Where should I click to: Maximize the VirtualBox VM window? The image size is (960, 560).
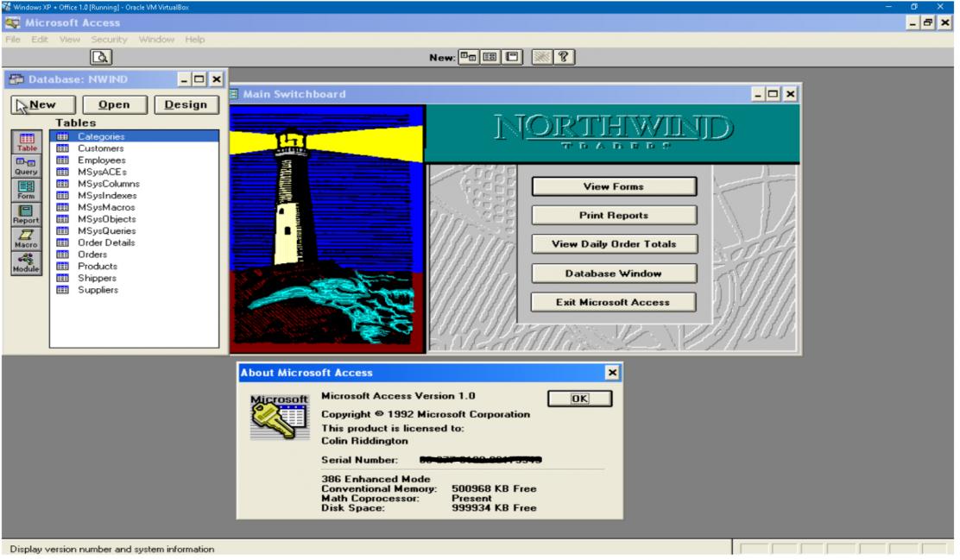[914, 7]
